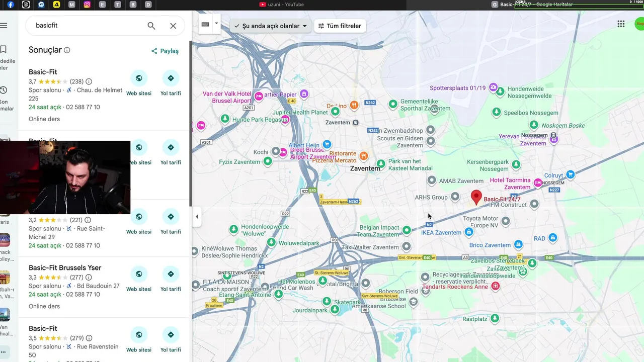The image size is (644, 362).
Task: Open Web sitesi for Rue Saint-Michel gym
Action: (x=139, y=222)
